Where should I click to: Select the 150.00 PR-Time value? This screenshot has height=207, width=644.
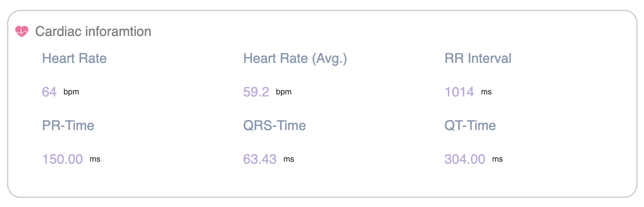[x=62, y=159]
